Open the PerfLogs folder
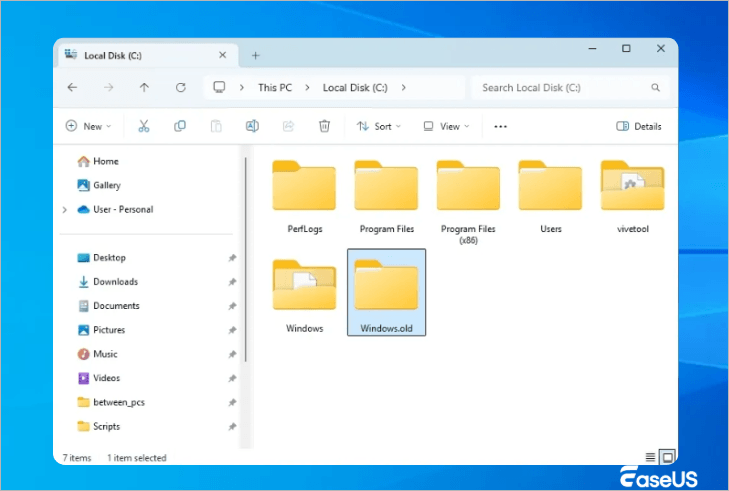The width and height of the screenshot is (729, 491). click(x=304, y=197)
